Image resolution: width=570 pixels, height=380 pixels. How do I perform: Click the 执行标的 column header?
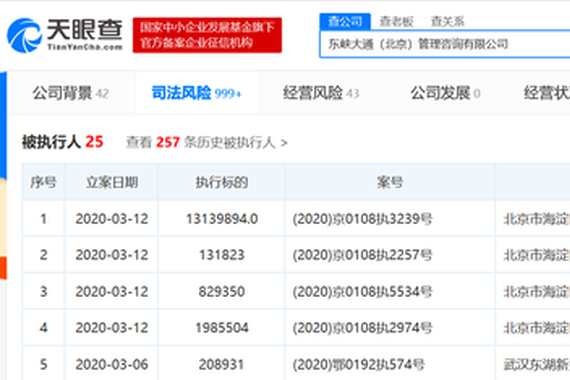(222, 182)
